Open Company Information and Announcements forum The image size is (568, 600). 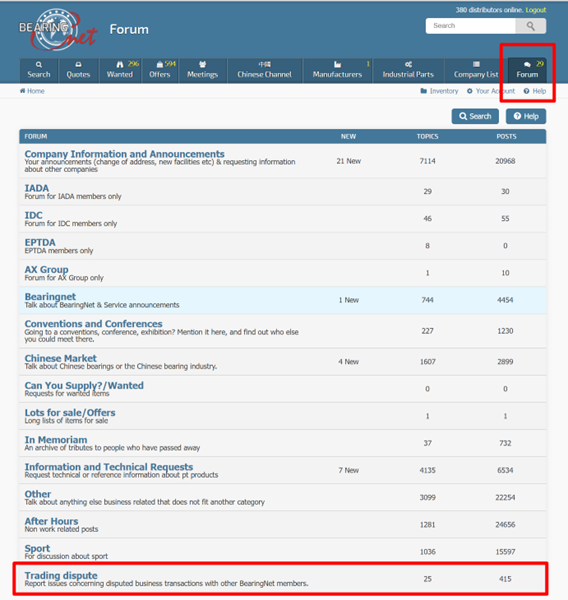(x=124, y=154)
